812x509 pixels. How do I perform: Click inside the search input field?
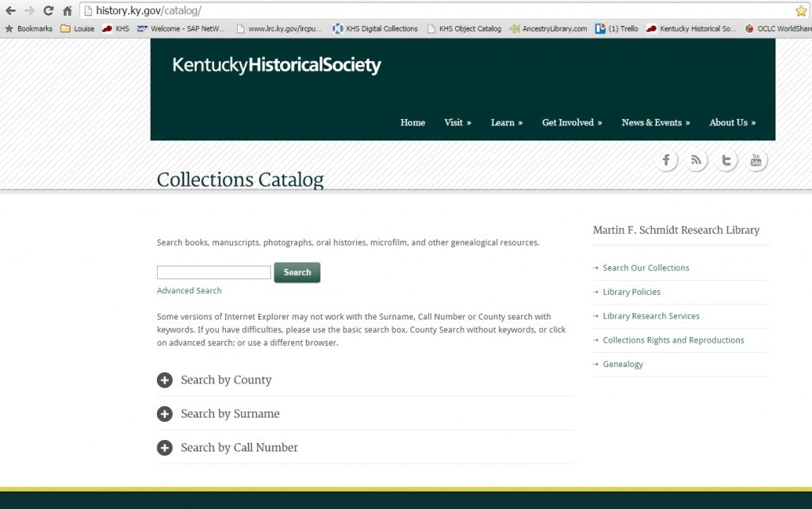(x=213, y=272)
